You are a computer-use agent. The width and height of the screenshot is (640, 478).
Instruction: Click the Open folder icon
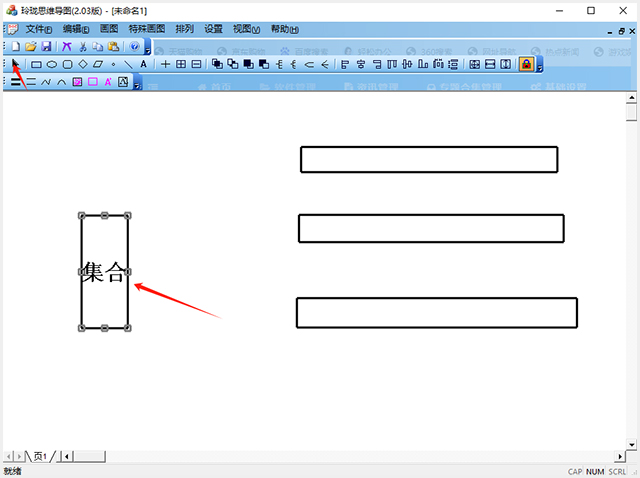pos(31,47)
